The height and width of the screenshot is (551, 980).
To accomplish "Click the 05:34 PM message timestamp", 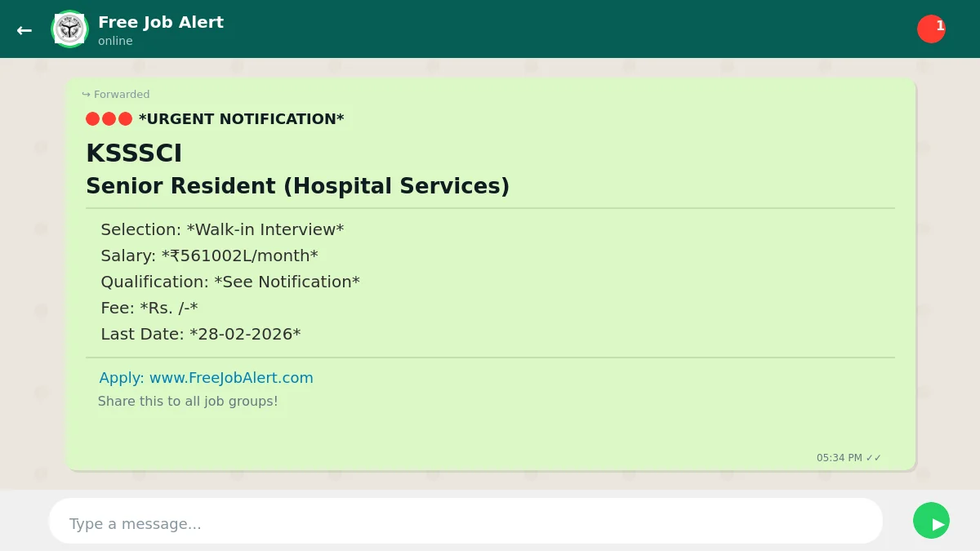I will [x=839, y=458].
